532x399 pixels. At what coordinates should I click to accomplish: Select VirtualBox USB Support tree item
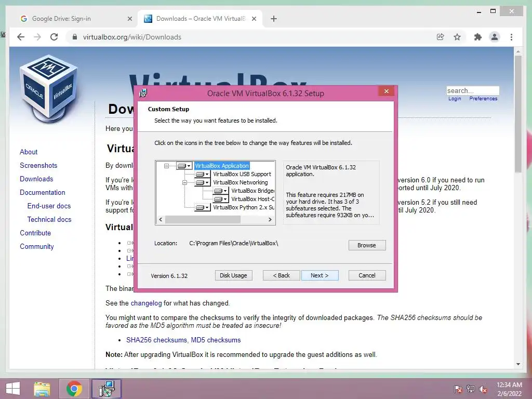pos(242,174)
